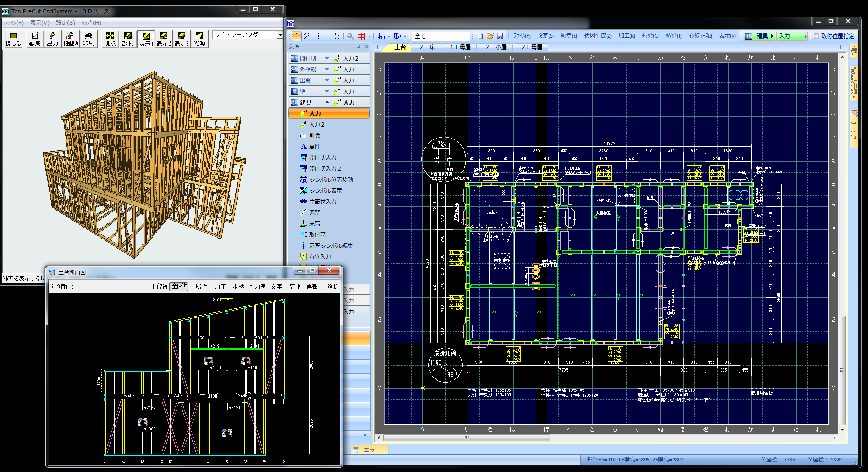868x472 pixels.
Task: Click the magnifier zoom icon in main toolbar
Action: (x=350, y=36)
